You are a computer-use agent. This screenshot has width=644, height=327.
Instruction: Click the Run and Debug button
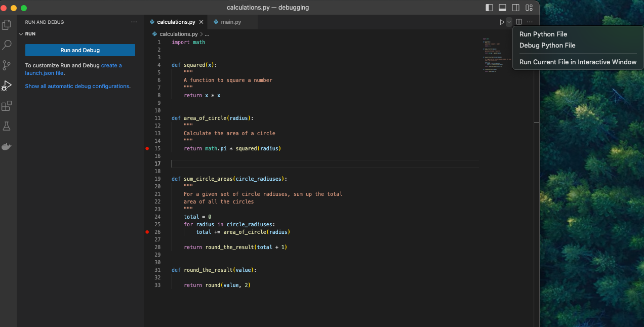point(79,50)
